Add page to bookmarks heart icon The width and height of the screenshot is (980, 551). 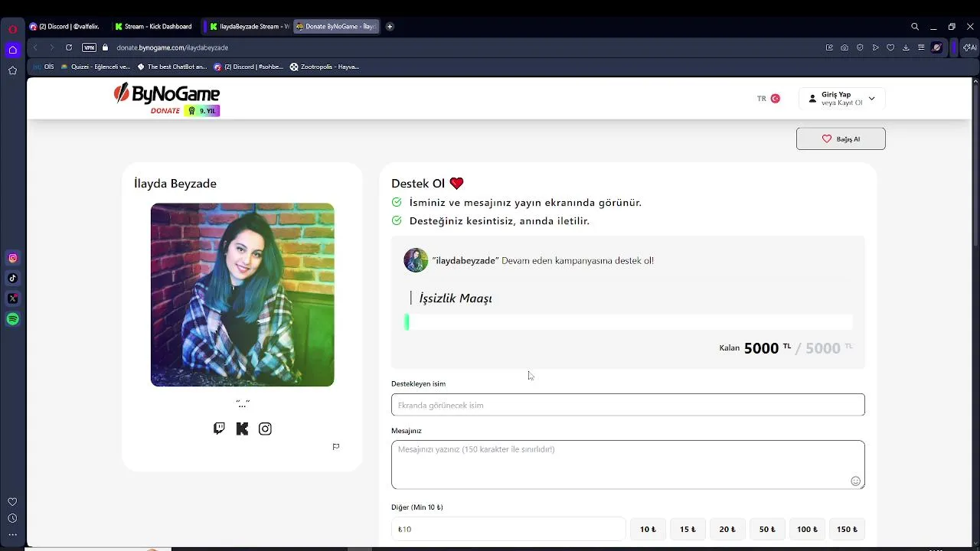pos(890,47)
